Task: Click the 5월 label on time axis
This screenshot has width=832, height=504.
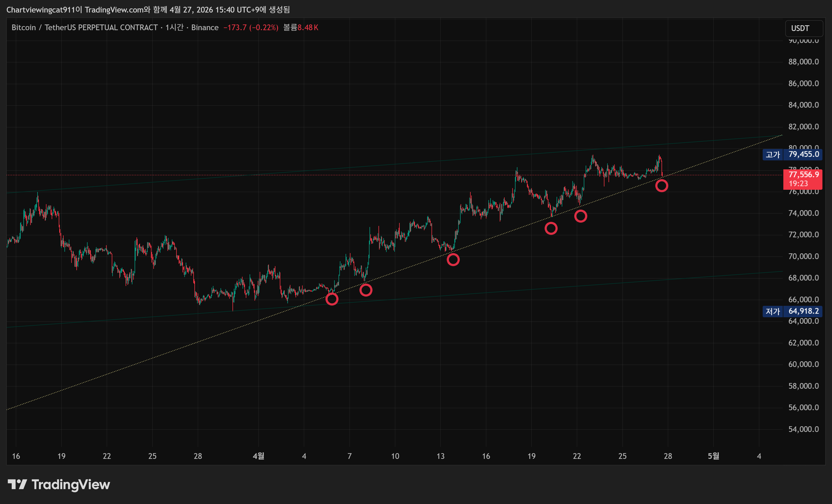Action: pyautogui.click(x=713, y=456)
